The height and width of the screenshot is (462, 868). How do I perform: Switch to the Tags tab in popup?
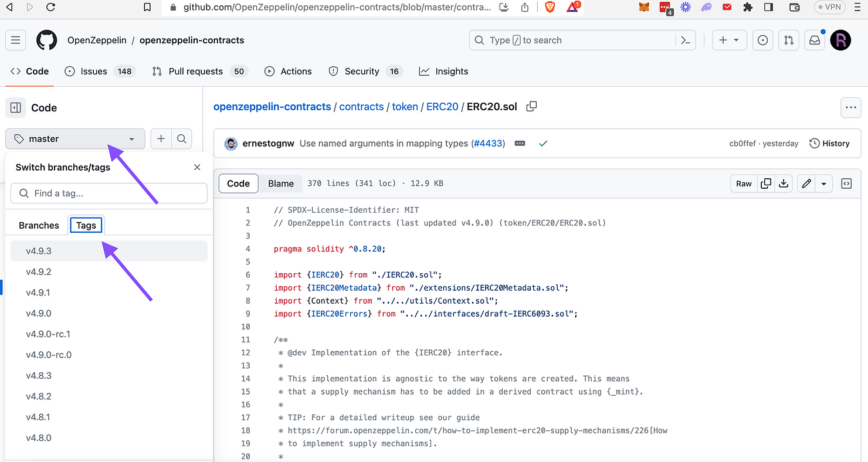pos(86,225)
